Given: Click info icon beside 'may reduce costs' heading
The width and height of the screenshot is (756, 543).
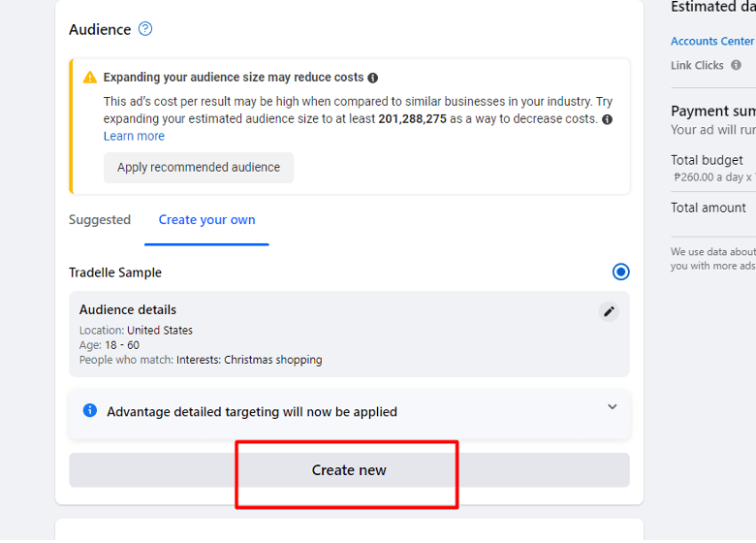Looking at the screenshot, I should point(373,78).
